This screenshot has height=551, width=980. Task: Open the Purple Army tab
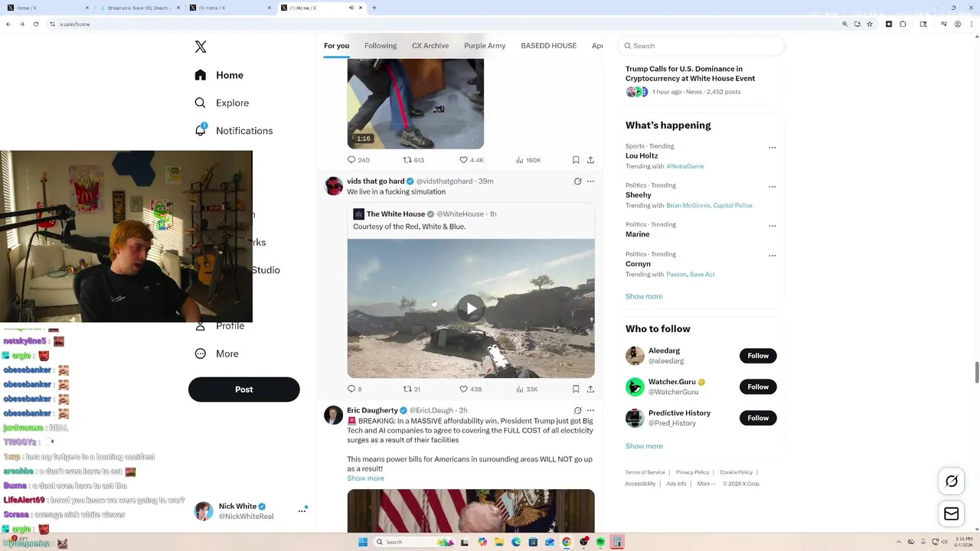coord(485,46)
